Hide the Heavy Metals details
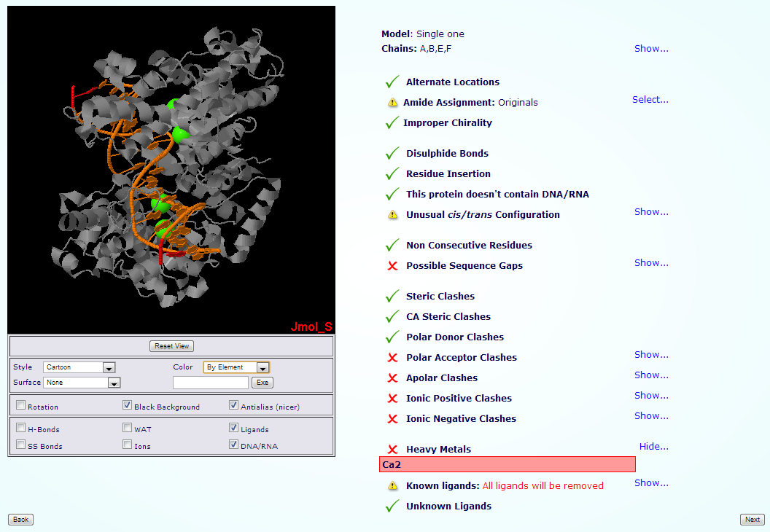Viewport: 770px width, 532px height. [653, 447]
